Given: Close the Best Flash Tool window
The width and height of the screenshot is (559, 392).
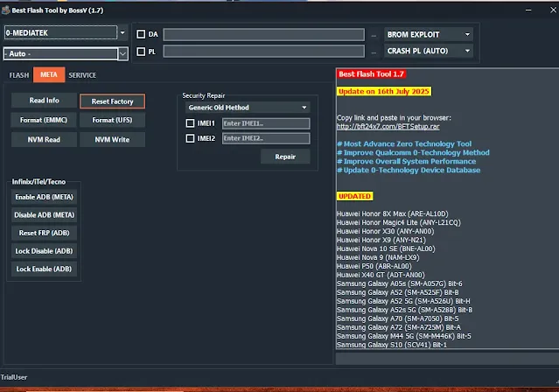Looking at the screenshot, I should 553,10.
